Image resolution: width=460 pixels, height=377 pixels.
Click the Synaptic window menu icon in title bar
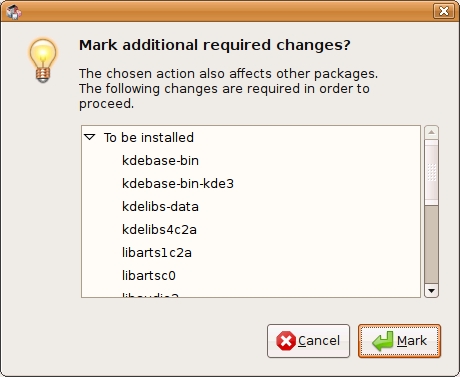pos(13,12)
